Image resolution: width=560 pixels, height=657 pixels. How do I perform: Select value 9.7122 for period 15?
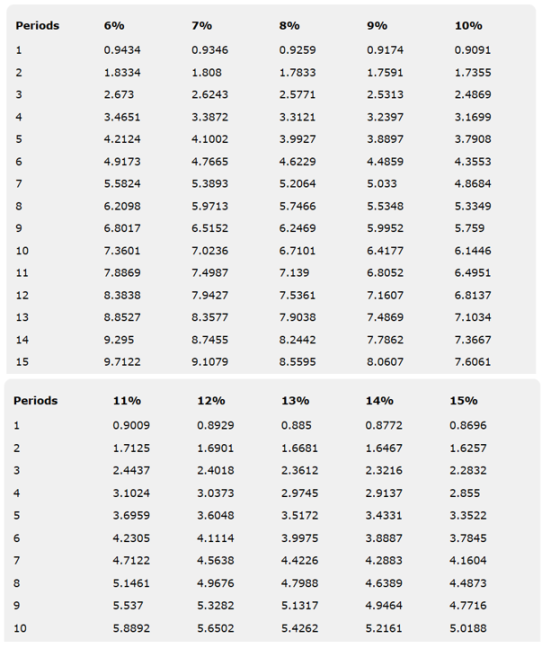[122, 362]
